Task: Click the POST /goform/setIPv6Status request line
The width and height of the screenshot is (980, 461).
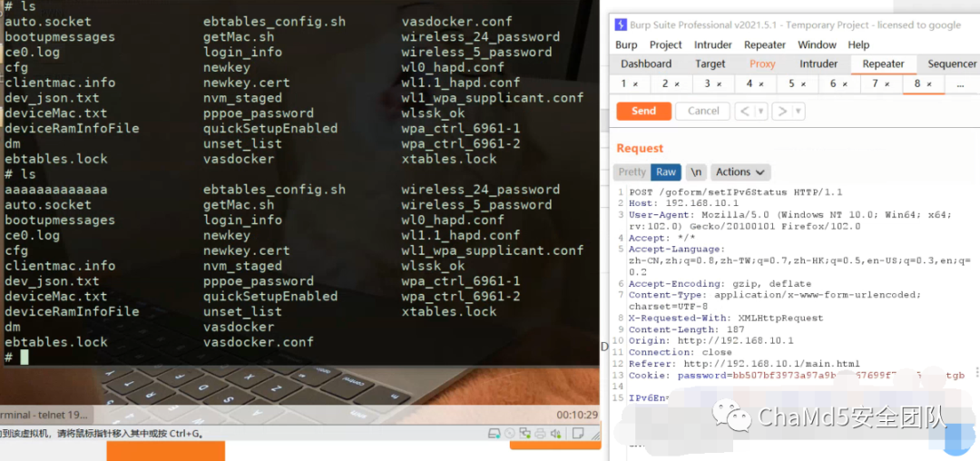Action: [736, 191]
